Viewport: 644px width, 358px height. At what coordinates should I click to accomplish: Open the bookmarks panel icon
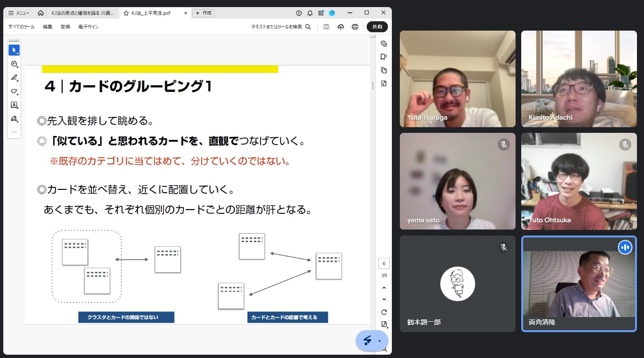pos(384,57)
